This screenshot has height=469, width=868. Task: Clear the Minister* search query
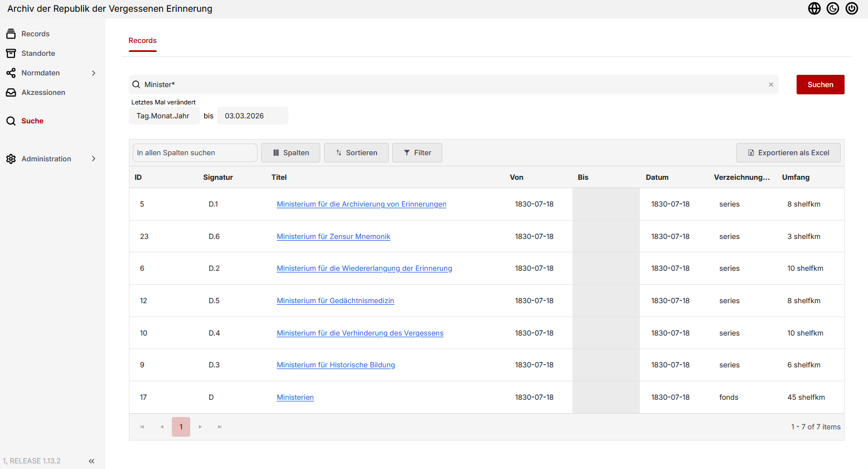point(771,85)
